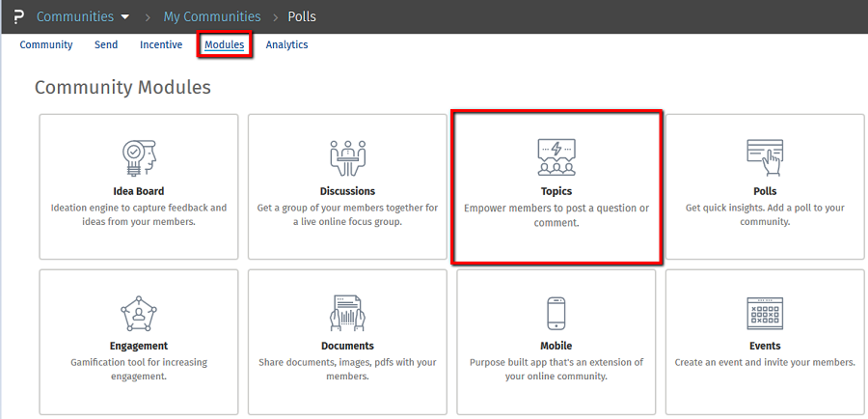868x419 pixels.
Task: Click the Idea Board module title
Action: [x=139, y=191]
